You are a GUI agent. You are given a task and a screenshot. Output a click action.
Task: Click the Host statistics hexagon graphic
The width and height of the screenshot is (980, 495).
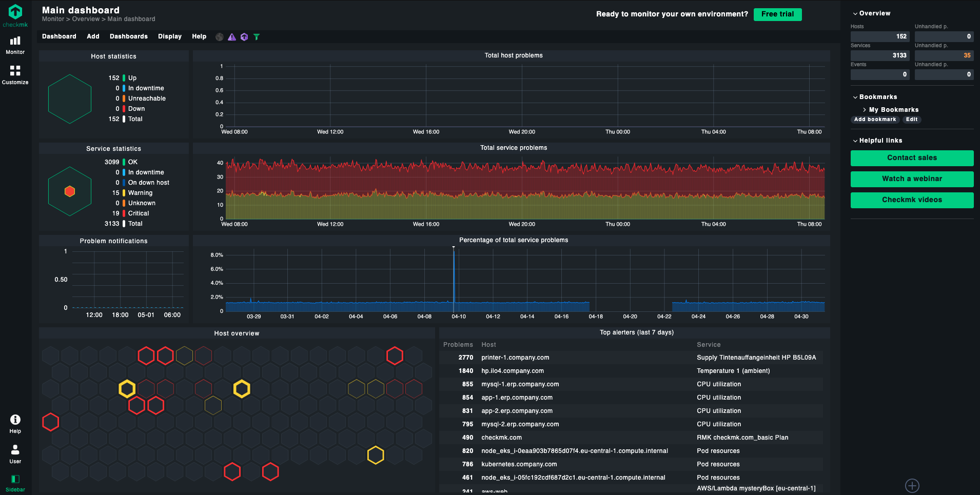point(70,99)
